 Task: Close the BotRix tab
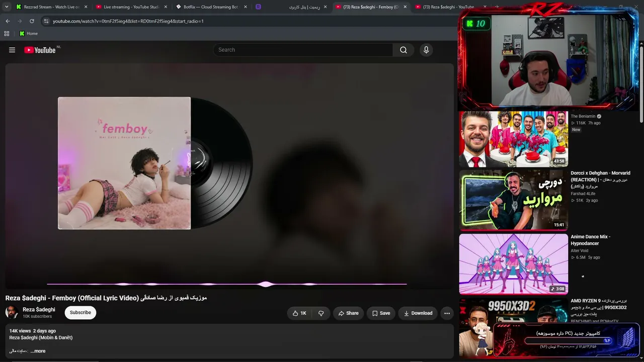(245, 7)
